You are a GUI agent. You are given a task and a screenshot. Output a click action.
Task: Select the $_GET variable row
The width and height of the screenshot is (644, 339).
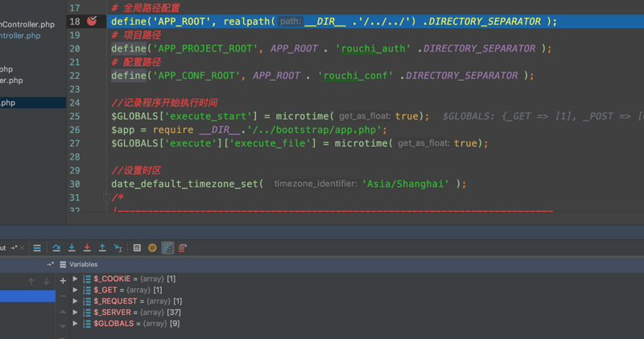click(127, 290)
